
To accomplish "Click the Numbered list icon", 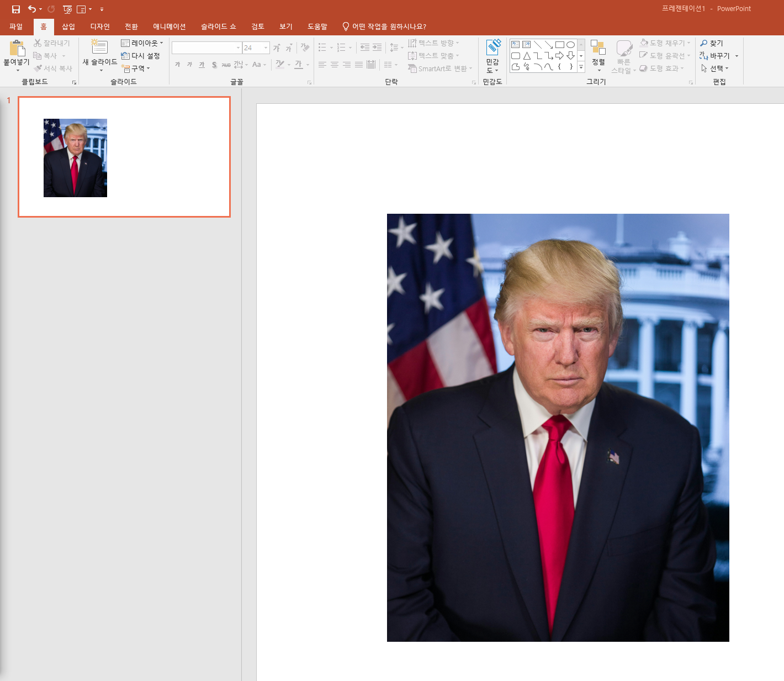I will pyautogui.click(x=341, y=47).
